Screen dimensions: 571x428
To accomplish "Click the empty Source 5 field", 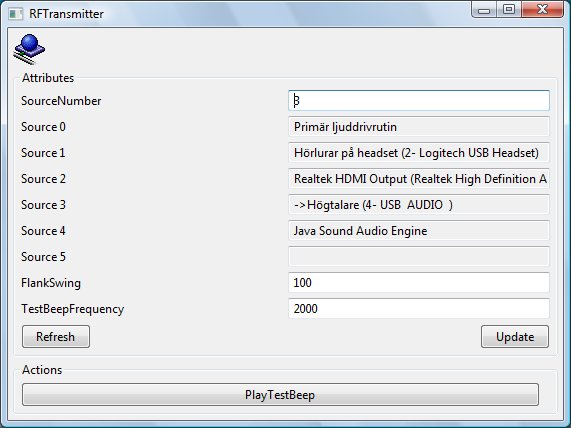I will click(x=419, y=256).
